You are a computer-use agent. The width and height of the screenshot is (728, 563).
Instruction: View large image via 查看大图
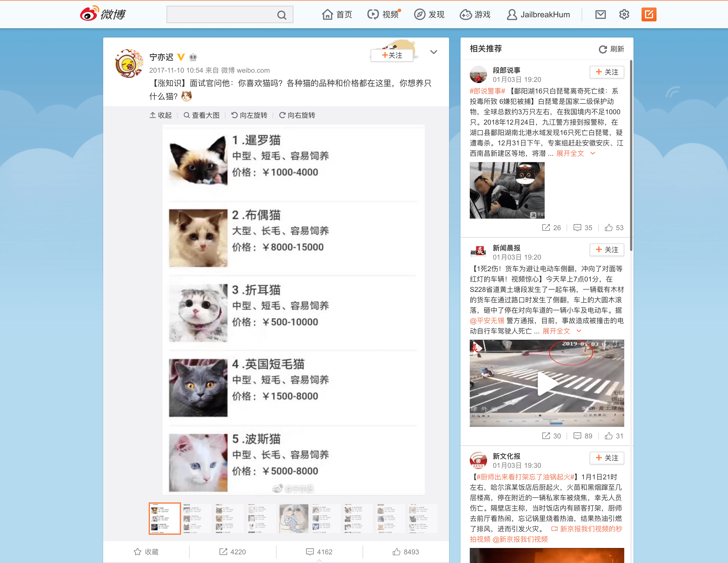tap(202, 115)
